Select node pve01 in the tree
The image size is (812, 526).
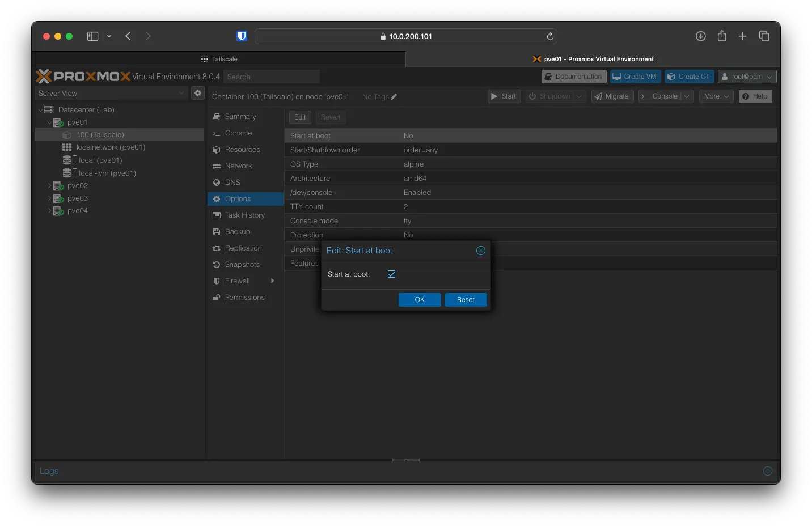pyautogui.click(x=77, y=122)
